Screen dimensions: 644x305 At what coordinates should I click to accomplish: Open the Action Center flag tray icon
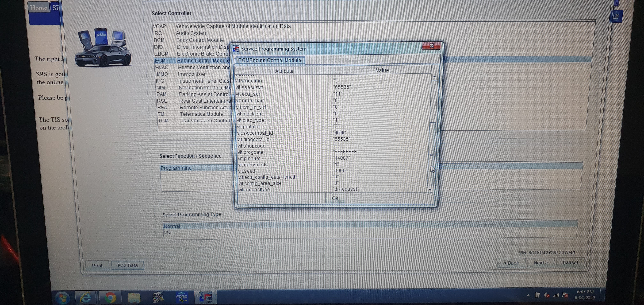click(565, 295)
